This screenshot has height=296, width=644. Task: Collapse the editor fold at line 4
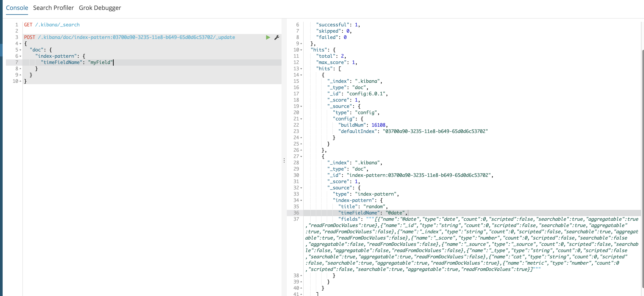point(20,44)
